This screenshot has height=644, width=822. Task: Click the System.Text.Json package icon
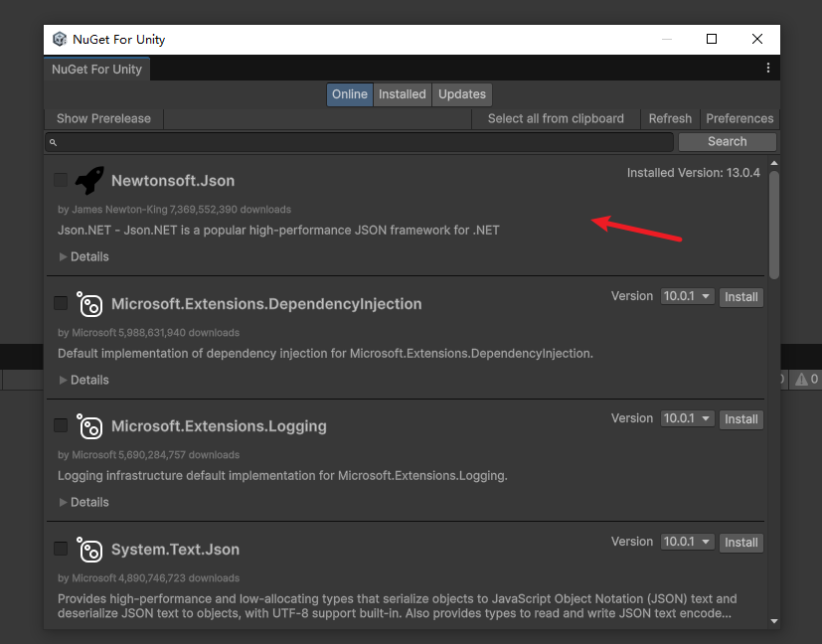pos(89,550)
